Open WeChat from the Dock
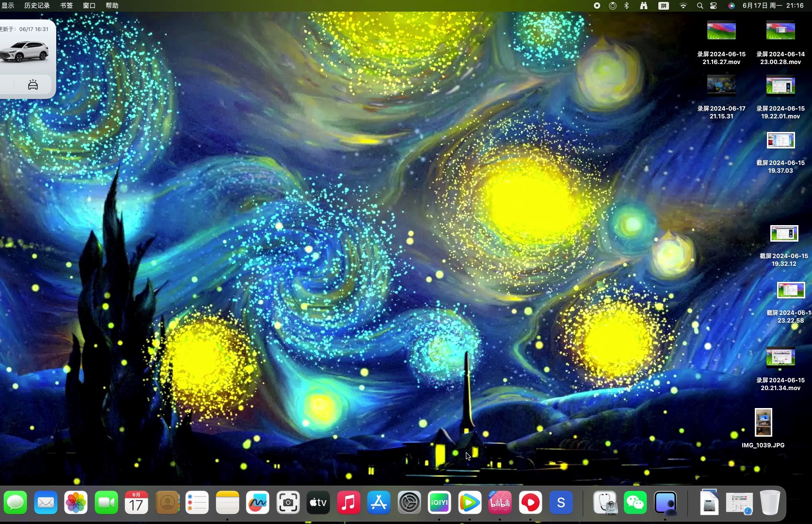 [635, 503]
